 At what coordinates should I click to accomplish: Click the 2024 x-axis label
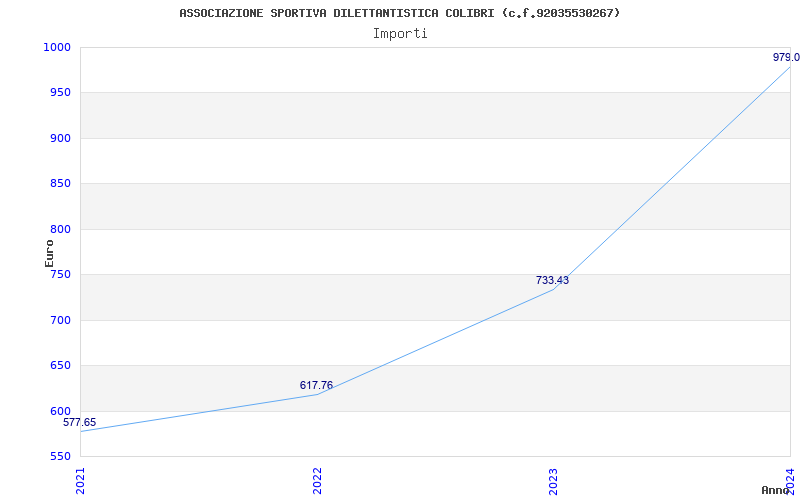coord(790,481)
